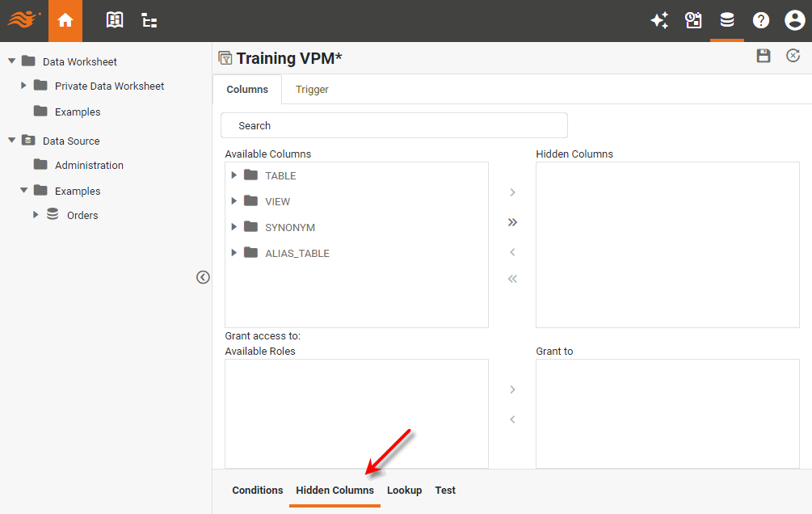Open the Help question mark icon

(761, 21)
